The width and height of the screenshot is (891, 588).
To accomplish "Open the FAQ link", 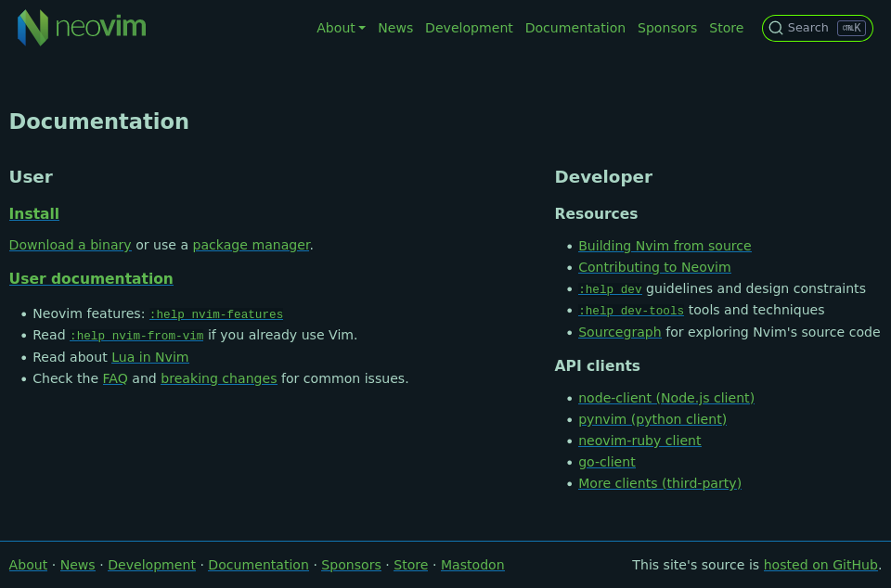I will click(x=114, y=378).
